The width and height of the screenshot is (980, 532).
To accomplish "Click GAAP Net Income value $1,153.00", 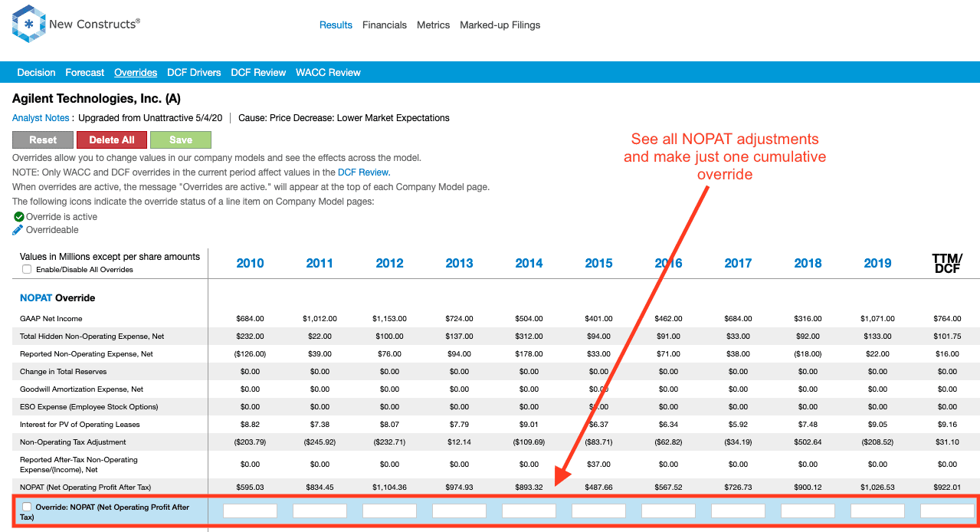I will 389,319.
